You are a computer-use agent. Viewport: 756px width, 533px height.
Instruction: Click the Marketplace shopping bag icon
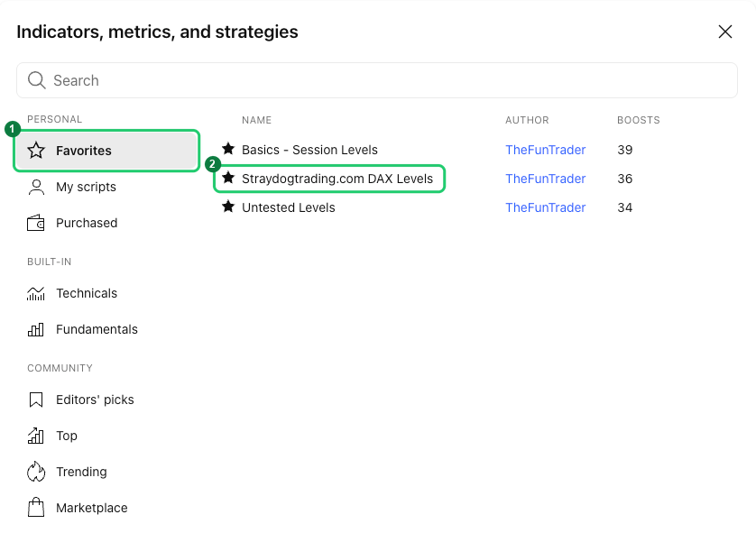36,508
